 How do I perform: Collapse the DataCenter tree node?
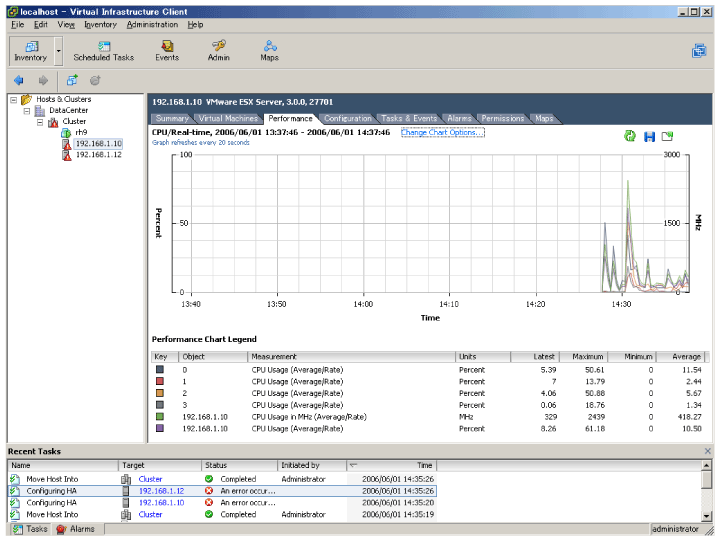pyautogui.click(x=27, y=111)
